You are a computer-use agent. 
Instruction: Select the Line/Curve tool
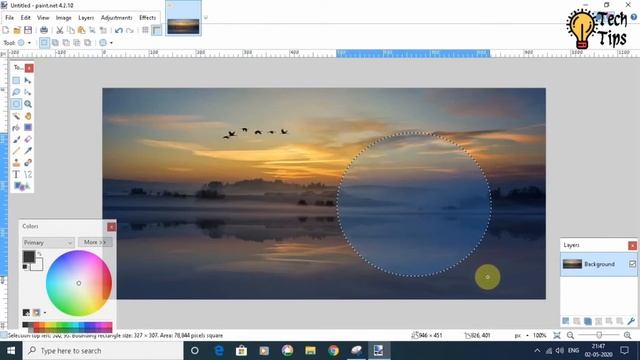click(28, 175)
